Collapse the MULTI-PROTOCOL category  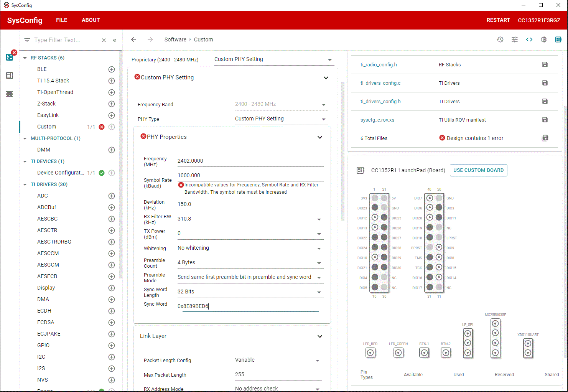coord(25,138)
